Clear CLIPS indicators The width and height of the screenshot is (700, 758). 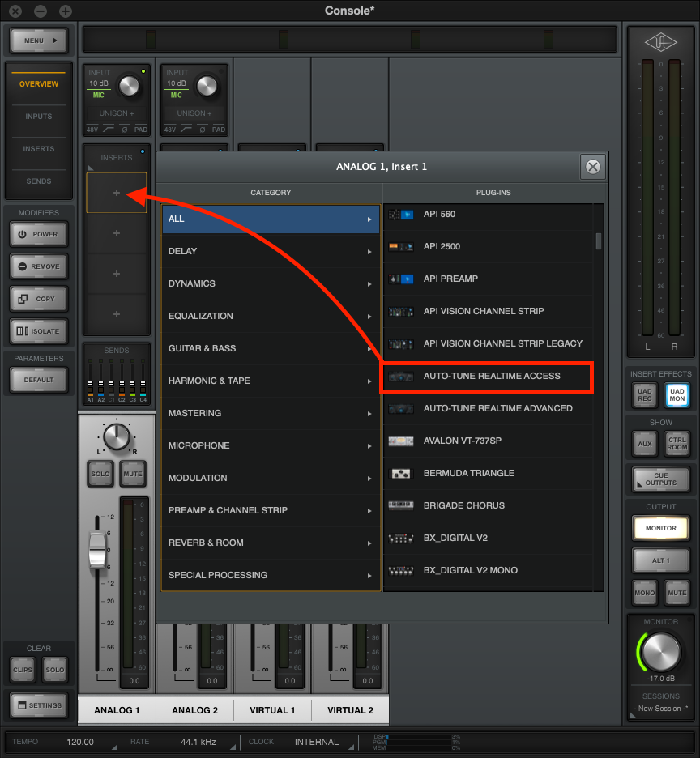point(22,670)
